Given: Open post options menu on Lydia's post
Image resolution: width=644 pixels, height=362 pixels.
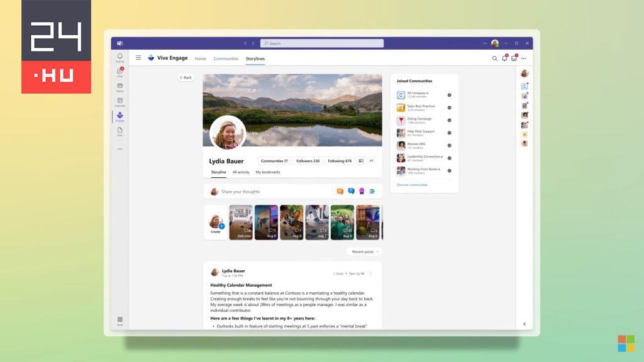Looking at the screenshot, I should pyautogui.click(x=370, y=273).
